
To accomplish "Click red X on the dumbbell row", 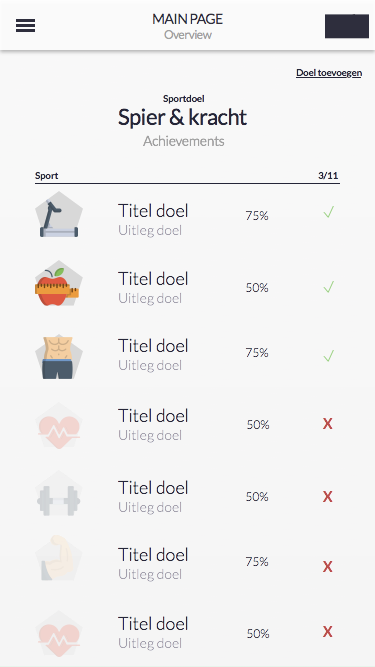I will (x=327, y=496).
